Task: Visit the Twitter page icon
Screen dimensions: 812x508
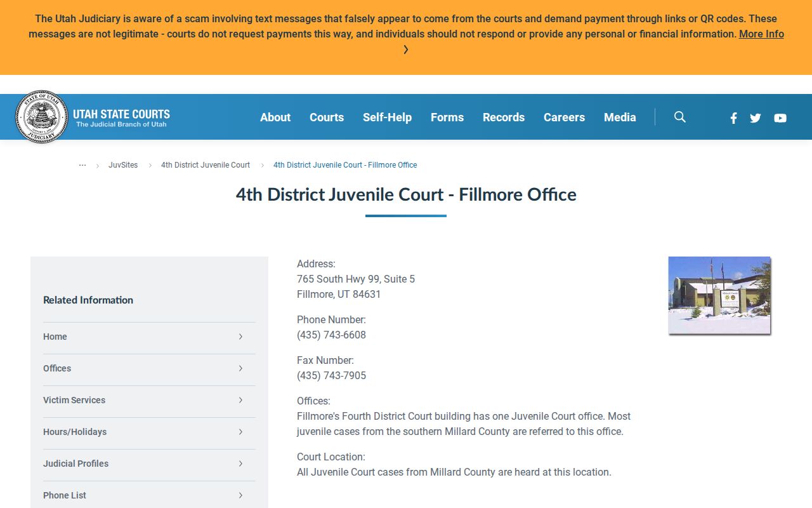Action: [755, 118]
